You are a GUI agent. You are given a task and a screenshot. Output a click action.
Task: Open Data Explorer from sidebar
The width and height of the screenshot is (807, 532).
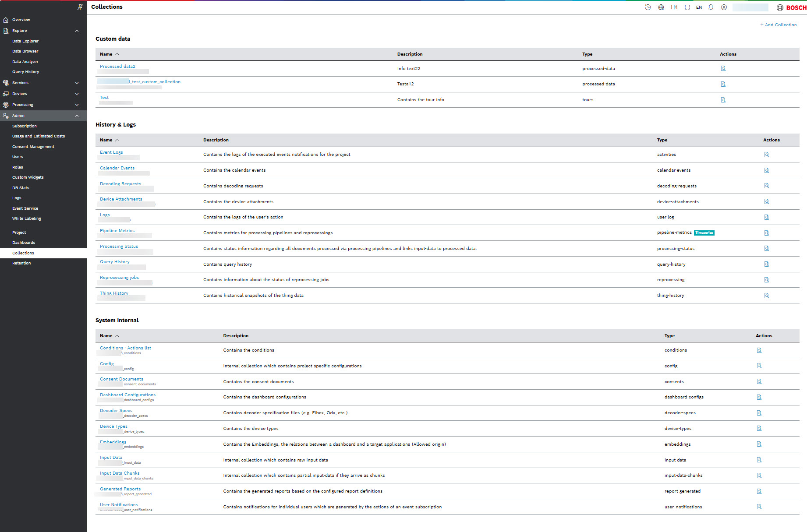tap(25, 41)
